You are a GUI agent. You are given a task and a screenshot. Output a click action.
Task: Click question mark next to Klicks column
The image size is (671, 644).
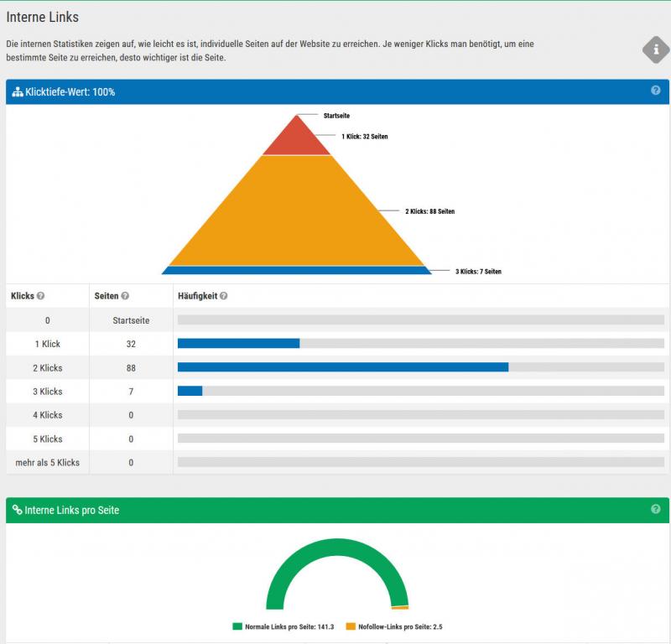tap(40, 296)
